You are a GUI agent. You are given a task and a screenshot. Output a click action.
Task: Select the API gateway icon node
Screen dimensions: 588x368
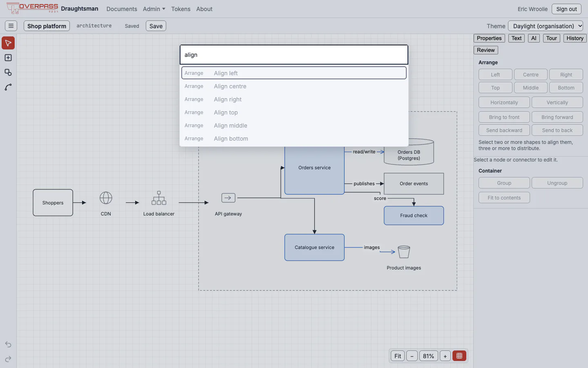pyautogui.click(x=228, y=198)
